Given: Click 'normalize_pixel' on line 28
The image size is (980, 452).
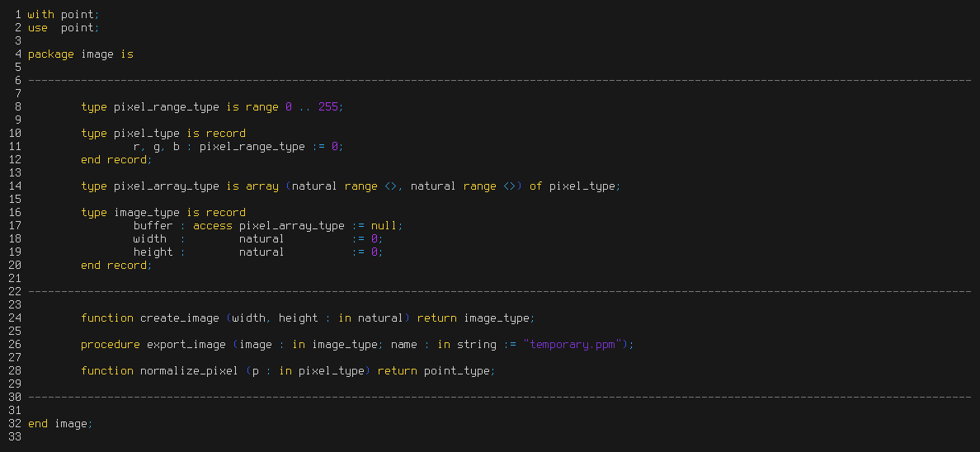Looking at the screenshot, I should tap(190, 370).
